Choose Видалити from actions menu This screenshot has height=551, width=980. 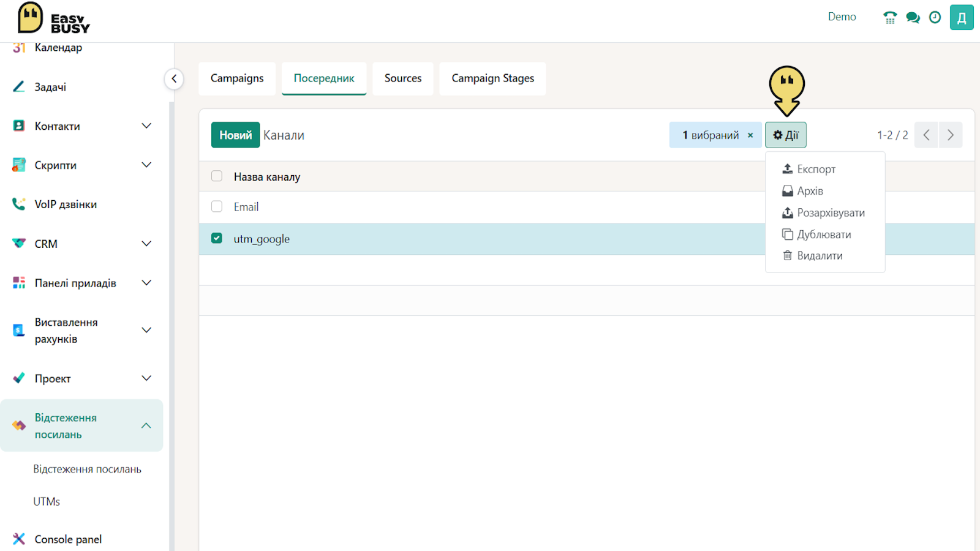click(825, 256)
